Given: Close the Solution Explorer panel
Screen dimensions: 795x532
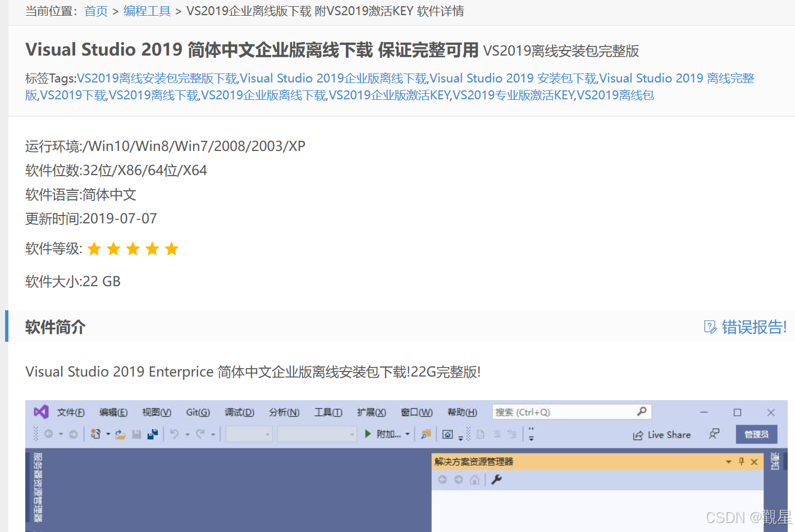Looking at the screenshot, I should tap(754, 461).
